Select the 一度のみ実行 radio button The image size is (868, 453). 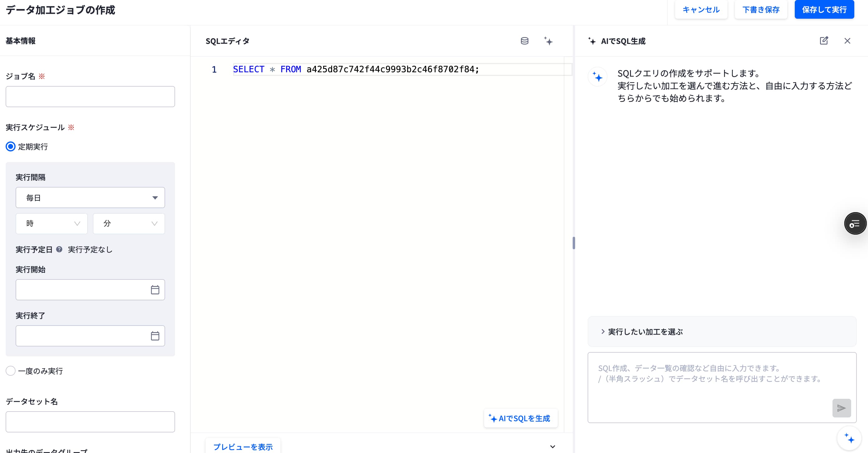[11, 371]
